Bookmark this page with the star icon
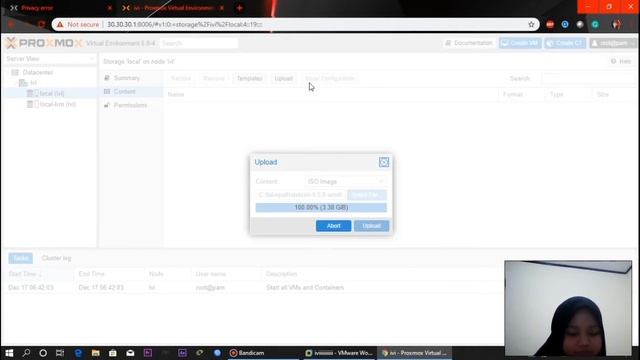640x360 pixels. (x=531, y=24)
